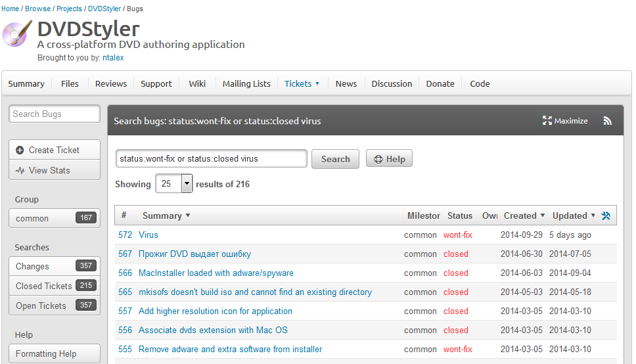Viewport: 636px width, 364px height.
Task: Click the Help button beside Search
Action: pos(389,158)
